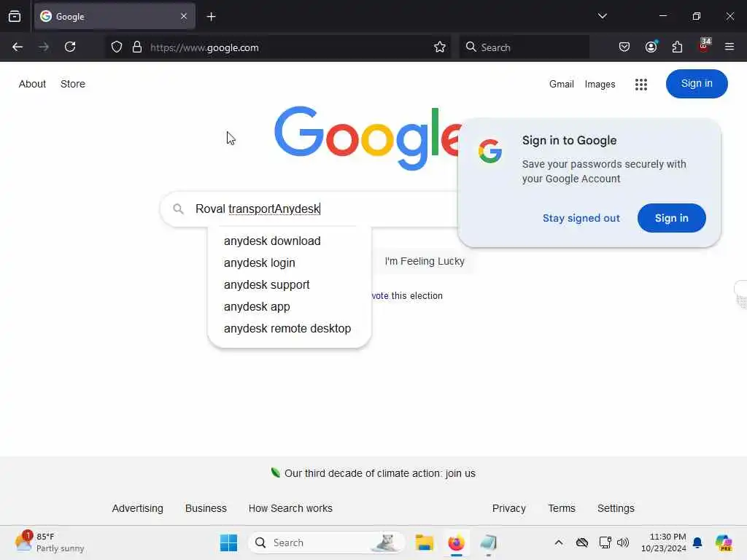Click the 'vote' election link

pos(380,296)
